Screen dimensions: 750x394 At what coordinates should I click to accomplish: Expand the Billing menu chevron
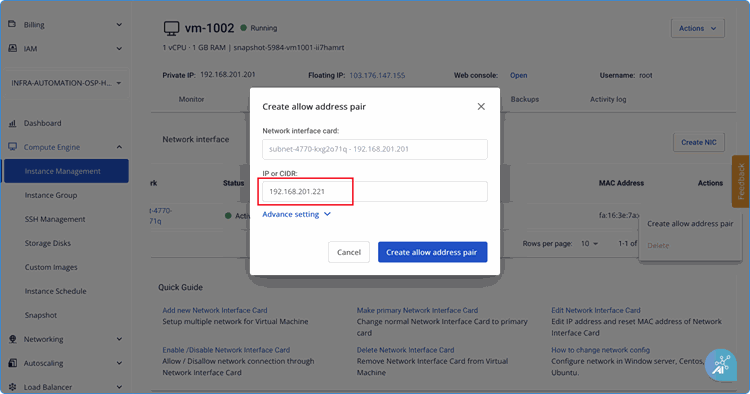pos(119,25)
